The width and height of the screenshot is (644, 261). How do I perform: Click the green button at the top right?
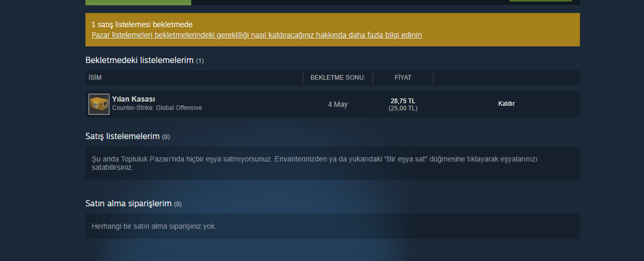540,1
